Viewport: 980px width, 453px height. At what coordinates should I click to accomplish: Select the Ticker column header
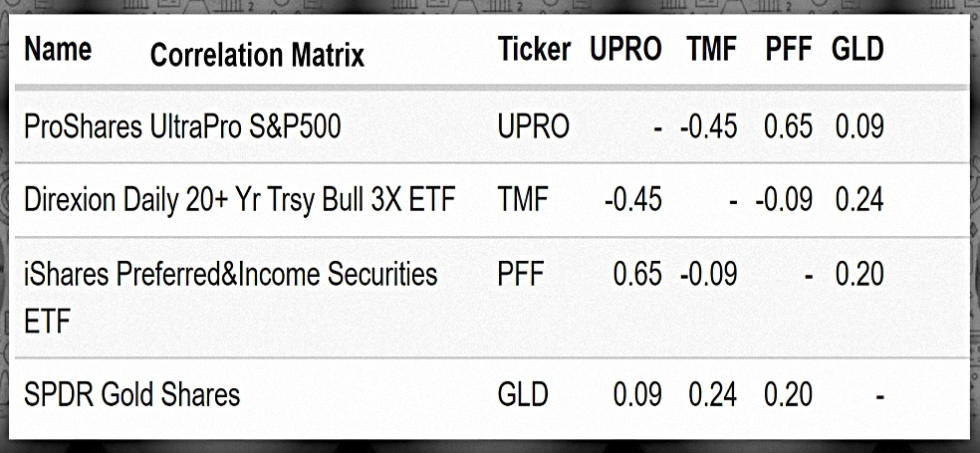[x=534, y=49]
